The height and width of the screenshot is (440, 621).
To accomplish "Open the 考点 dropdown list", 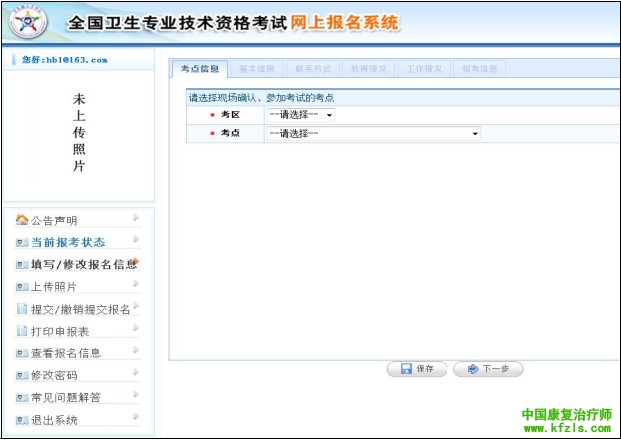I will pos(372,134).
